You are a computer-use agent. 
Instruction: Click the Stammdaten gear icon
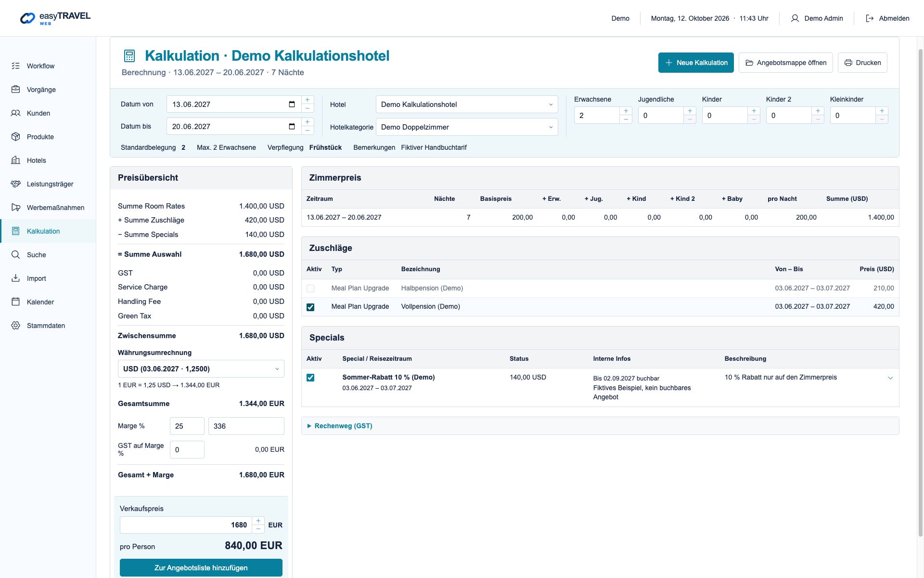pyautogui.click(x=16, y=326)
